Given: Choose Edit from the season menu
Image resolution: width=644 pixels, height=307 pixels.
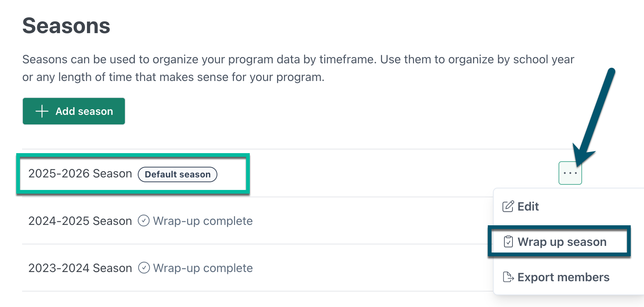Looking at the screenshot, I should pos(528,207).
